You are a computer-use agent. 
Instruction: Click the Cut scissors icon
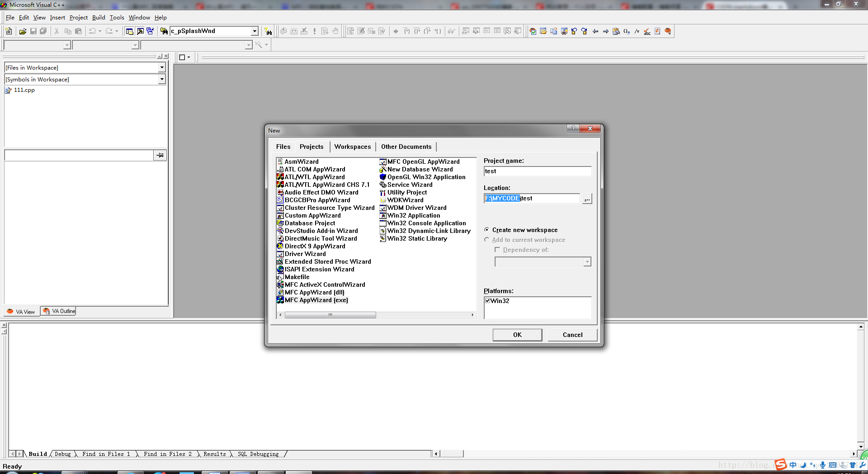(57, 31)
